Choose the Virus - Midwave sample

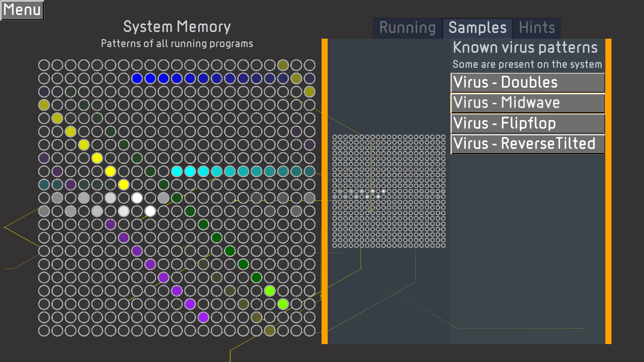[x=528, y=103]
